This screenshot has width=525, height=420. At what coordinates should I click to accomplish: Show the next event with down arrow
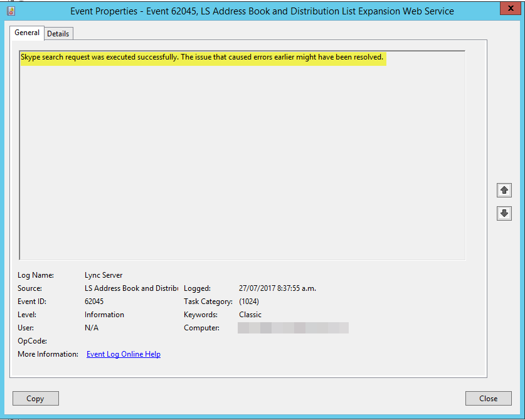[x=504, y=213]
